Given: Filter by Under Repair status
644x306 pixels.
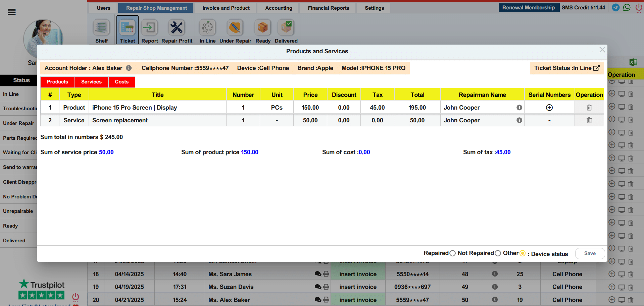Looking at the screenshot, I should pyautogui.click(x=18, y=123).
